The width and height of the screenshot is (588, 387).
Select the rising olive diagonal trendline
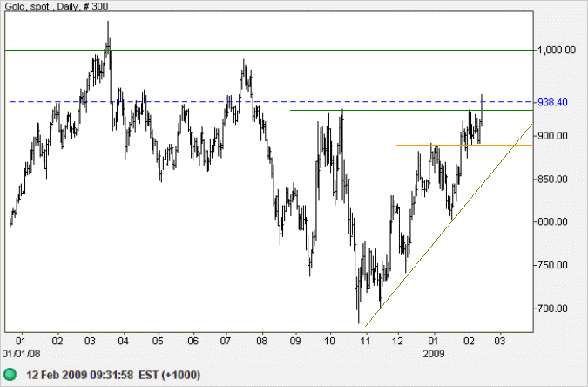(449, 225)
